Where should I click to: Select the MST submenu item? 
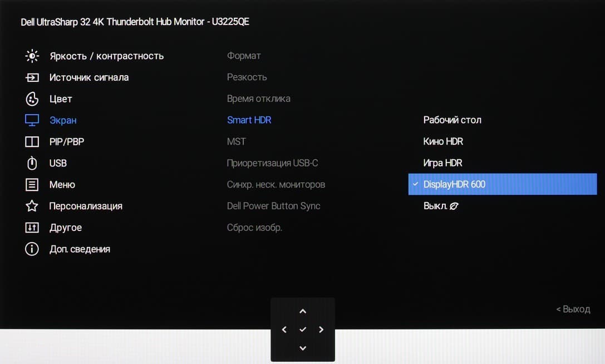click(236, 142)
